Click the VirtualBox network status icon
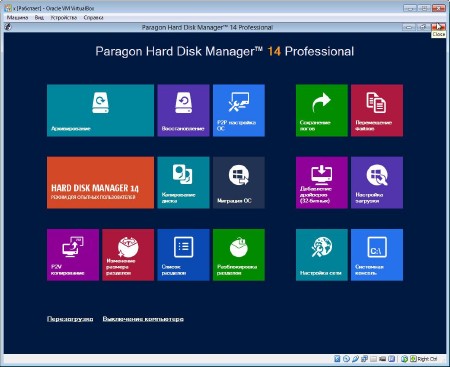Viewport: 450px width, 367px height. tap(364, 359)
